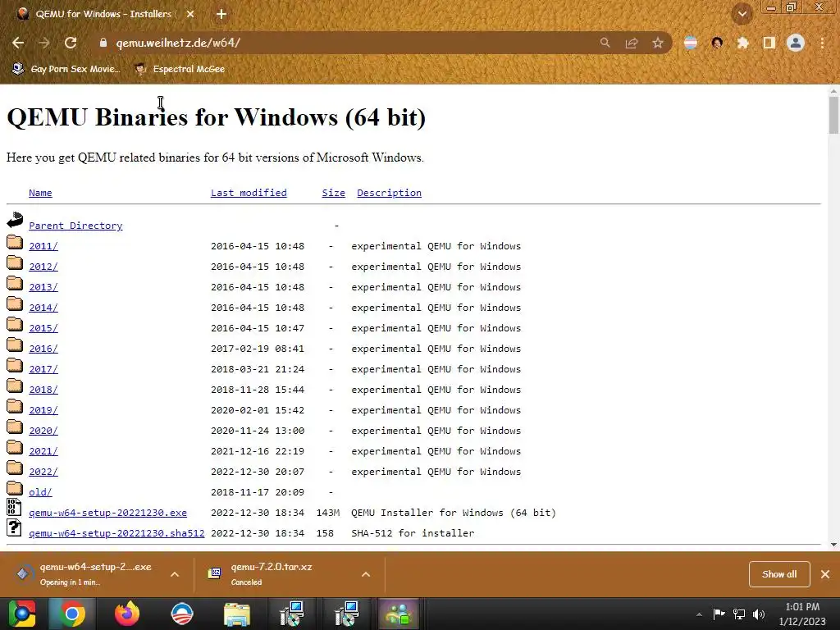
Task: Expand the tab search dropdown arrow
Action: [742, 14]
